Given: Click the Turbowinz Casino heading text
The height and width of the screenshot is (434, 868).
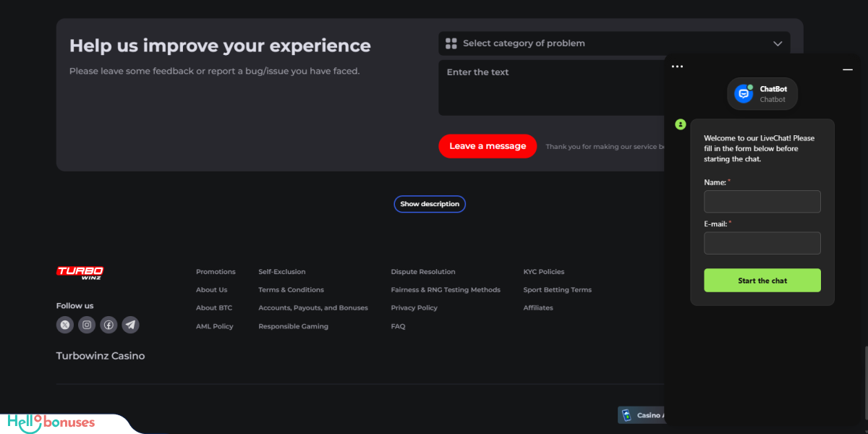Looking at the screenshot, I should tap(101, 356).
